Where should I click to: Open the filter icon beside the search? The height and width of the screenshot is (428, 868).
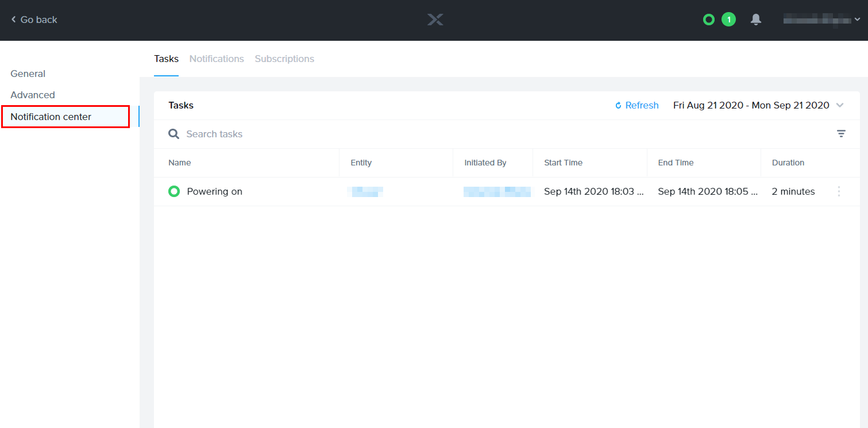(841, 134)
